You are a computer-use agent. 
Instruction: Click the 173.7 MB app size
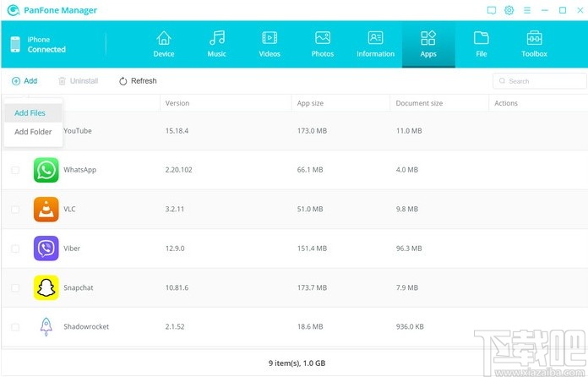tap(312, 287)
